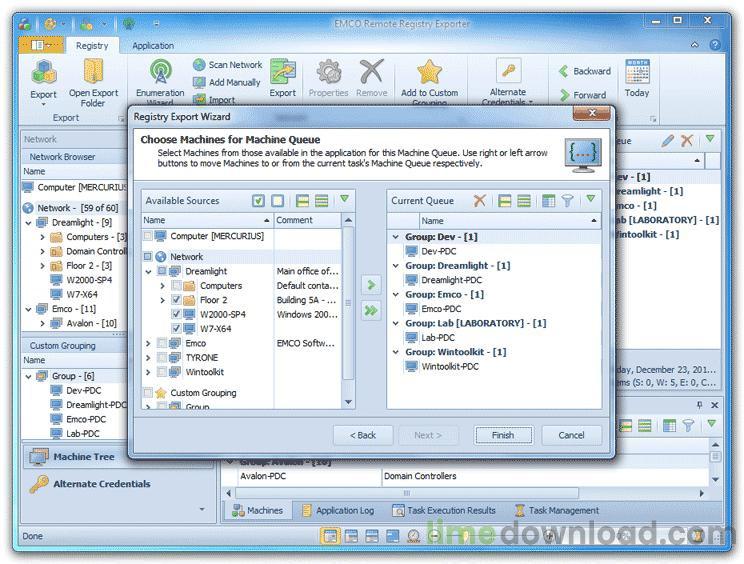Image resolution: width=744 pixels, height=564 pixels.
Task: Open Current Queue green dropdown arrow
Action: click(x=590, y=199)
